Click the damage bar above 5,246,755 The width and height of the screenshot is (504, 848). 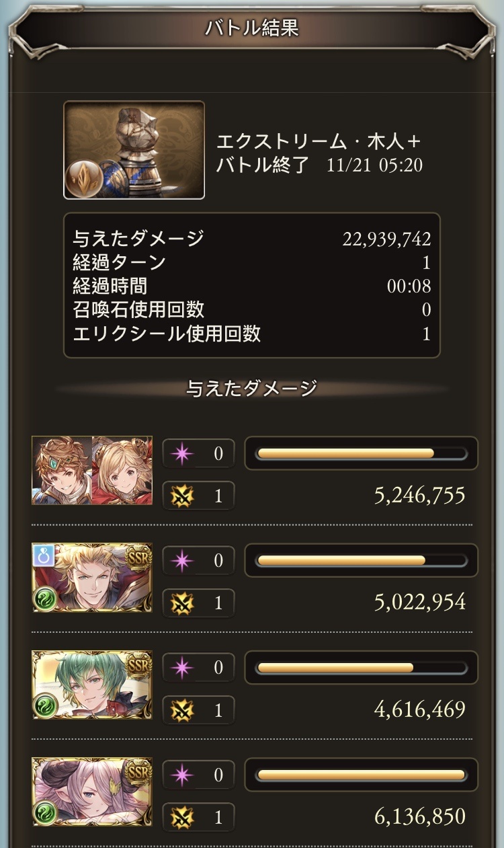pyautogui.click(x=362, y=453)
